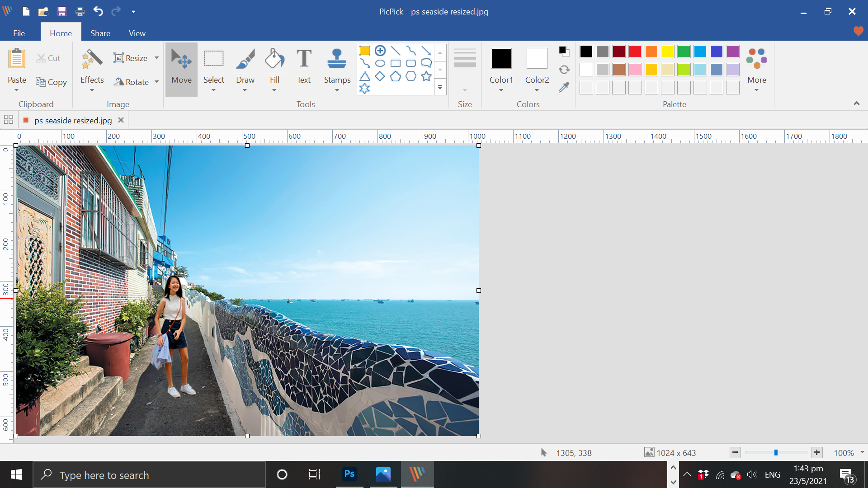
Task: Expand the Resize dropdown arrow
Action: [x=156, y=58]
